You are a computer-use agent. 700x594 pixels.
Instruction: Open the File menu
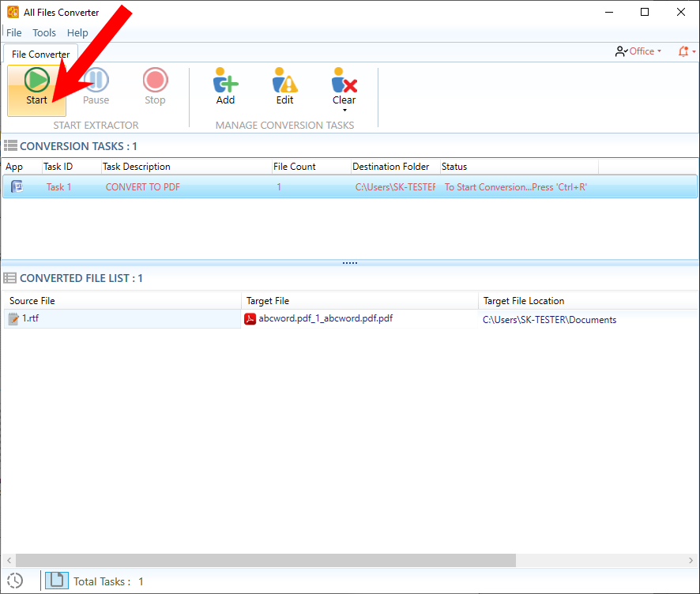[x=14, y=32]
